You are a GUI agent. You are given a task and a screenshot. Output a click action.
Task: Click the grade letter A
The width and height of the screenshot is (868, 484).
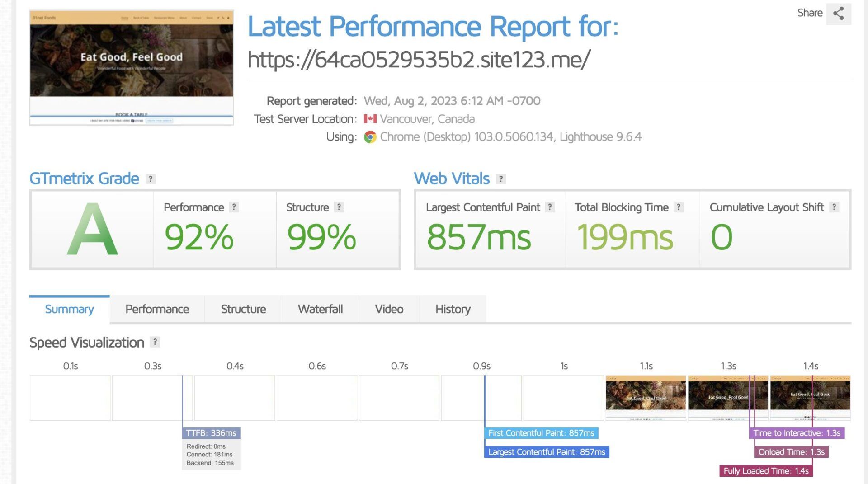(x=92, y=230)
